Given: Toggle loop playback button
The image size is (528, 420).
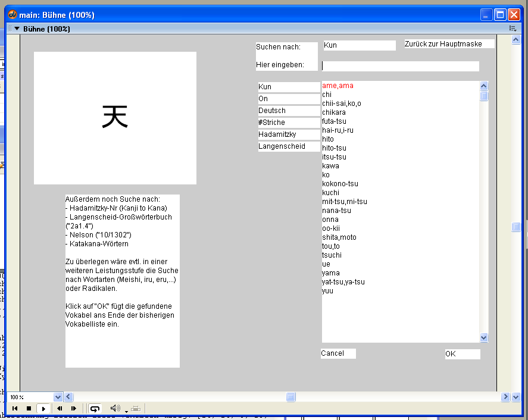Looking at the screenshot, I should [95, 409].
